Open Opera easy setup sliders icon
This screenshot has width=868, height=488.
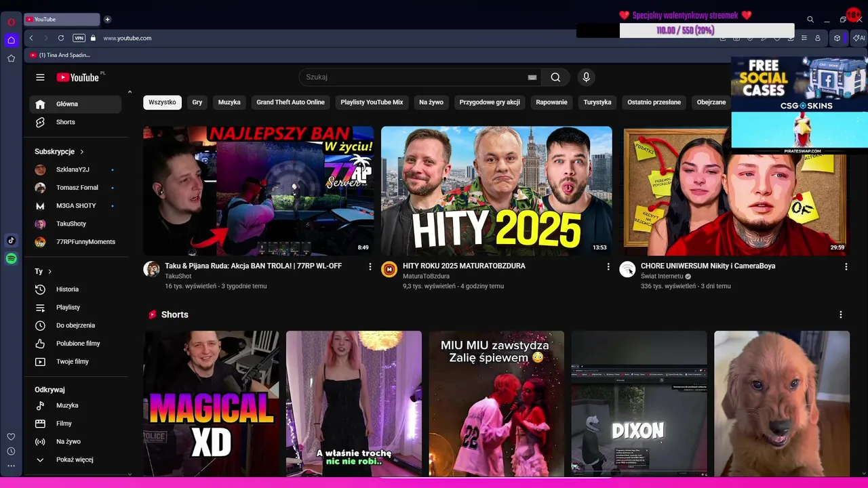(x=804, y=38)
